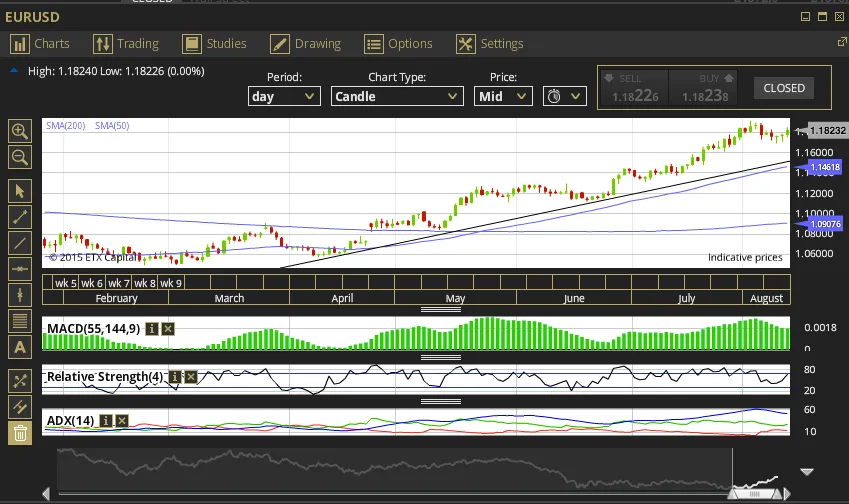Click the Relative Strength(4) study label
The height and width of the screenshot is (504, 849).
tap(105, 376)
